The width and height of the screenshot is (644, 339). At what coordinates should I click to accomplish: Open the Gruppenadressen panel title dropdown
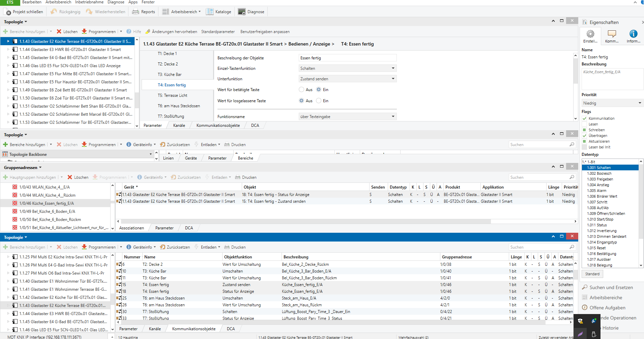40,167
